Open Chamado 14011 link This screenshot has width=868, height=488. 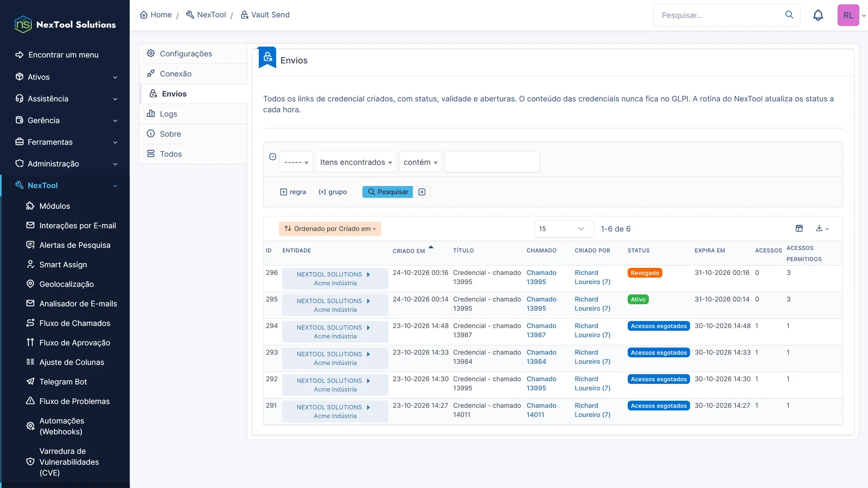[x=541, y=410]
